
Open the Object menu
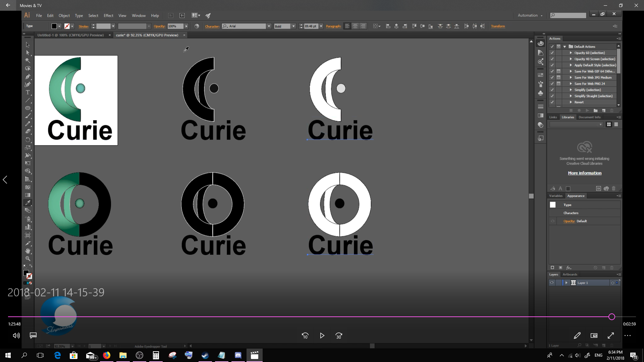point(64,15)
